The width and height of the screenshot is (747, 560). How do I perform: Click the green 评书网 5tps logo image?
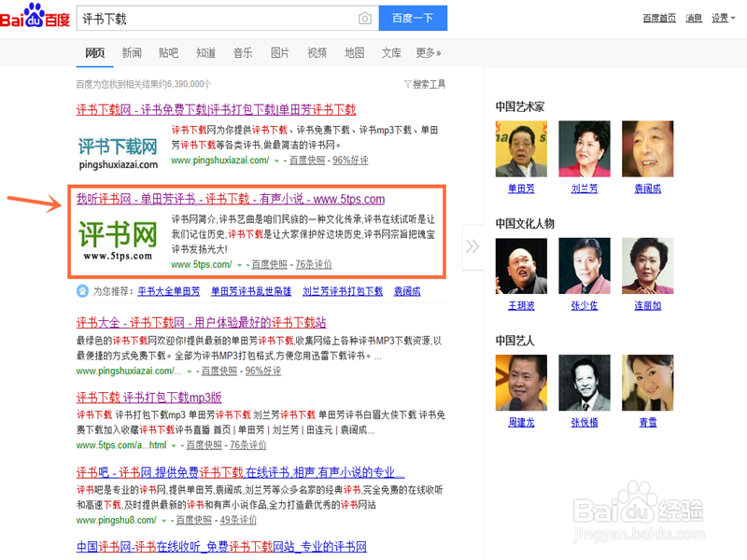[118, 240]
